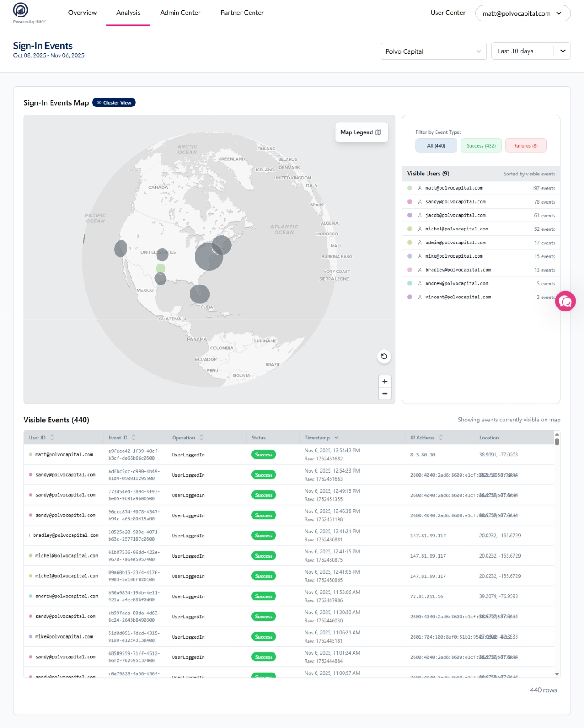Filter events by Success (432)
The height and width of the screenshot is (728, 584).
[481, 146]
